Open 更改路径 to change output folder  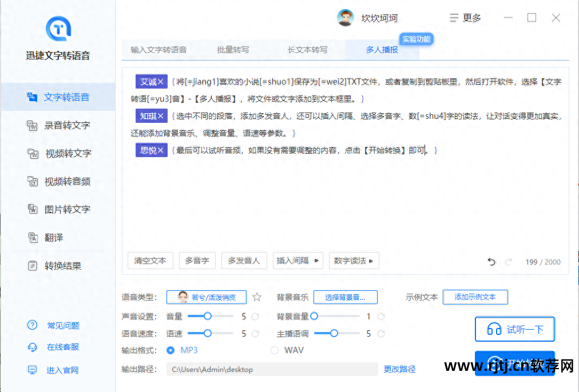(x=399, y=369)
